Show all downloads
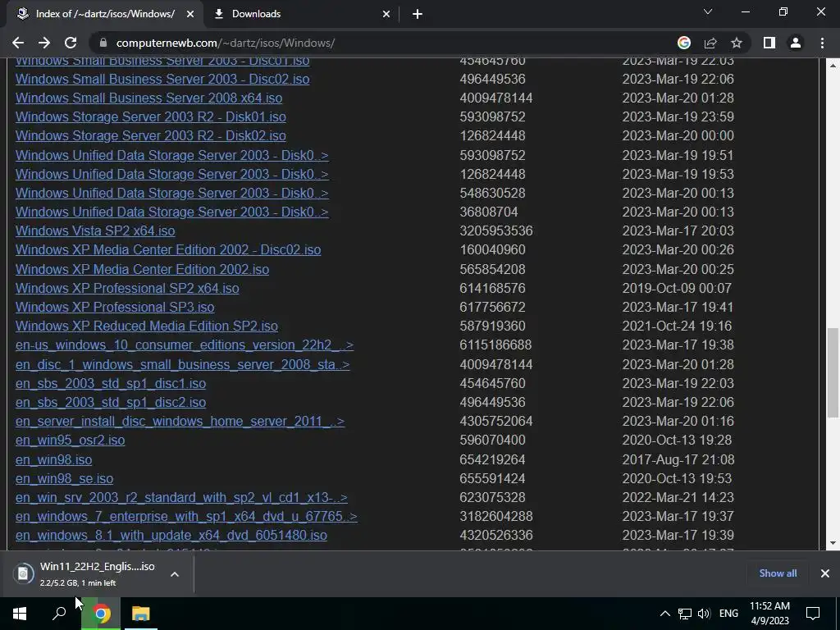 pos(778,573)
